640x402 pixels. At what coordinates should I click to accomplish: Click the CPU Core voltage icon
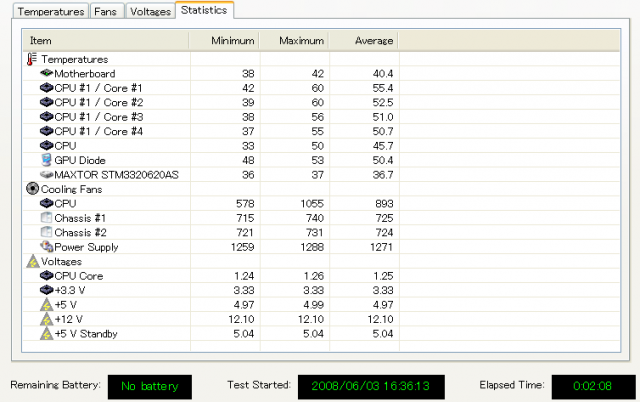(47, 275)
